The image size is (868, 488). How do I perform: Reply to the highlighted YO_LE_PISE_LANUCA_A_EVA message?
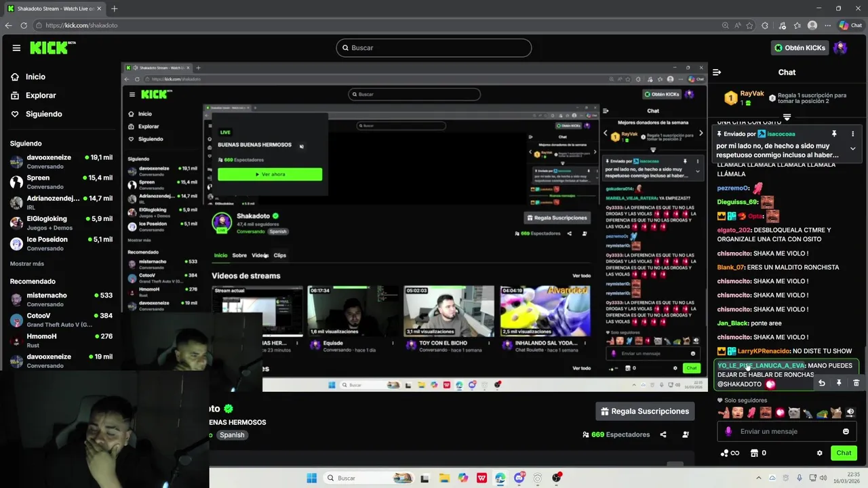click(x=821, y=384)
